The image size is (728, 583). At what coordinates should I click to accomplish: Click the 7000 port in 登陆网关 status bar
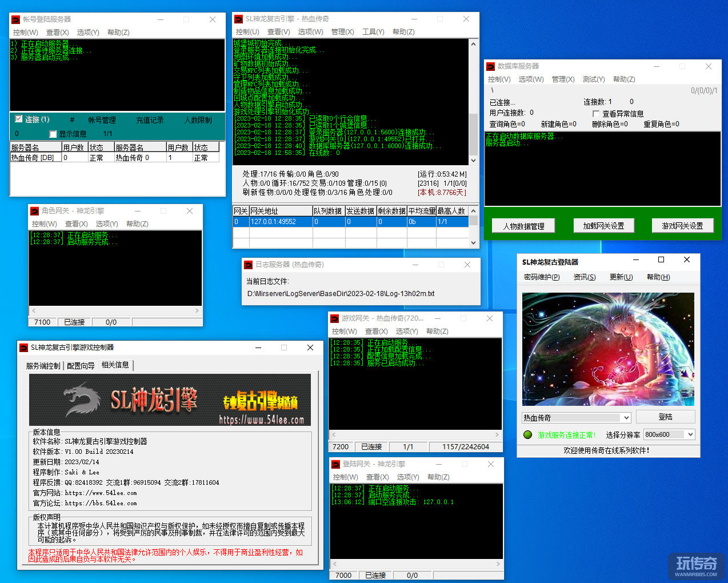[x=343, y=576]
